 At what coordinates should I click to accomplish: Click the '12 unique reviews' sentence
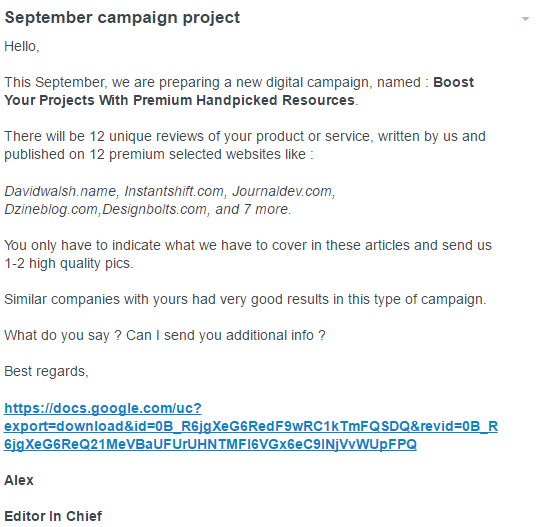(245, 136)
